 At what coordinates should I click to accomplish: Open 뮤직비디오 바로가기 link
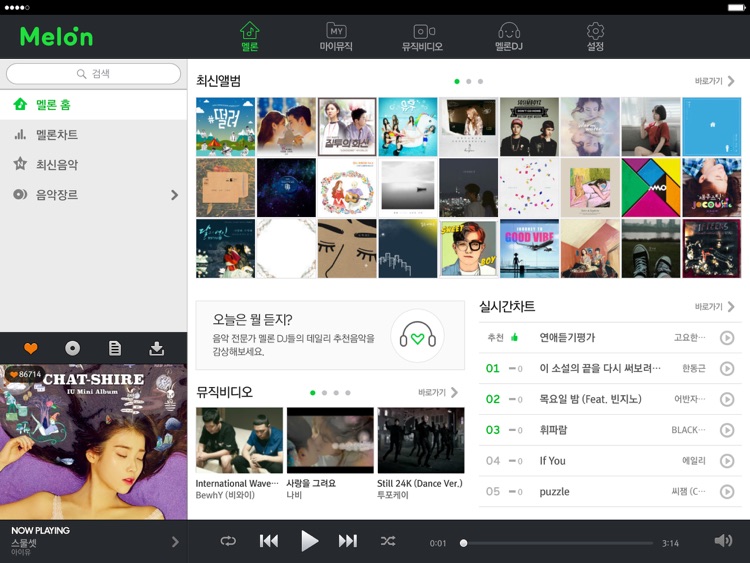pyautogui.click(x=438, y=392)
